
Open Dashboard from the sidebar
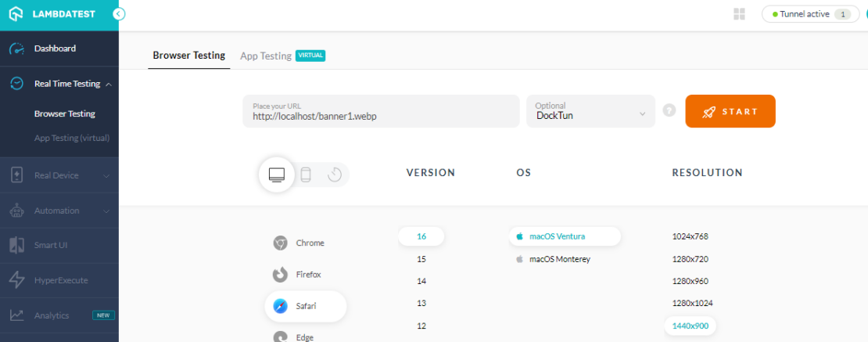pos(55,49)
